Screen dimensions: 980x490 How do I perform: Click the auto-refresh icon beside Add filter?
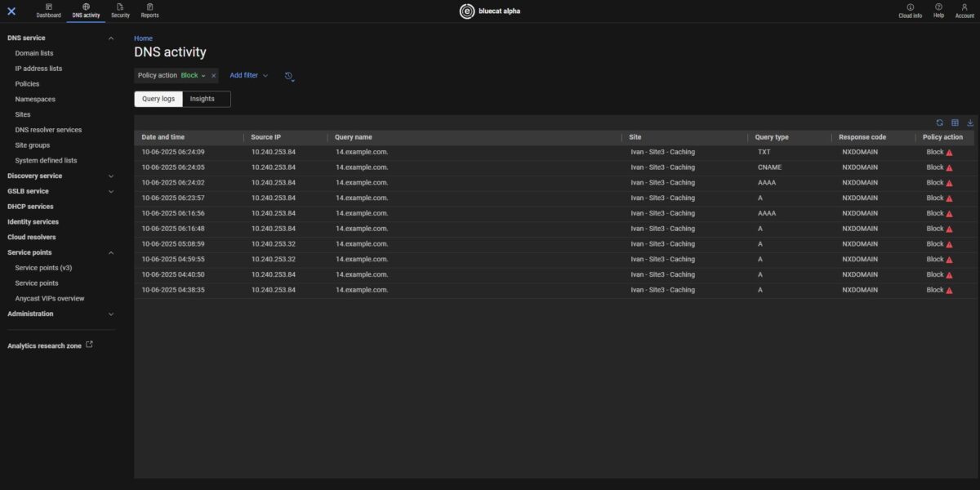point(289,75)
